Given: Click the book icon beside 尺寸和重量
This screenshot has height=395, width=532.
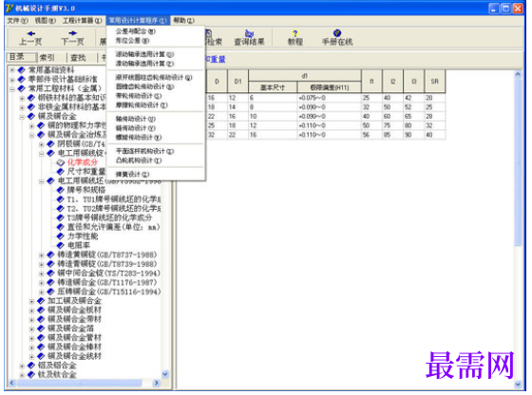Looking at the screenshot, I should pyautogui.click(x=61, y=172).
